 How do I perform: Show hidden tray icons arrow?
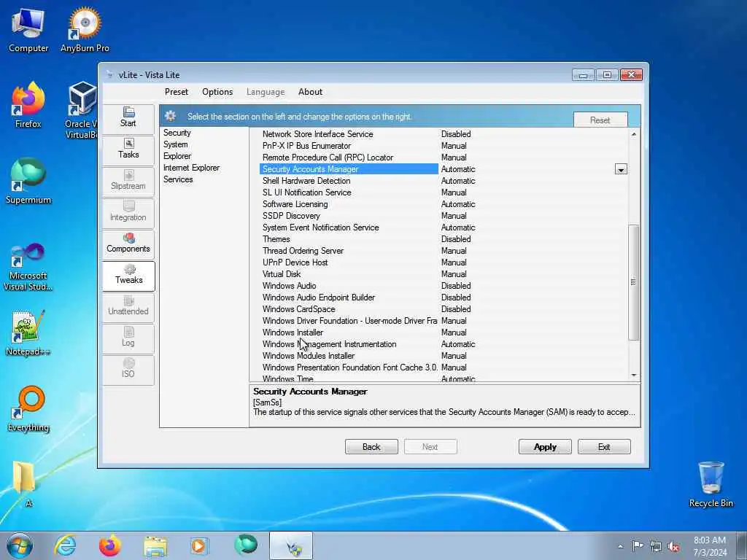click(x=620, y=547)
